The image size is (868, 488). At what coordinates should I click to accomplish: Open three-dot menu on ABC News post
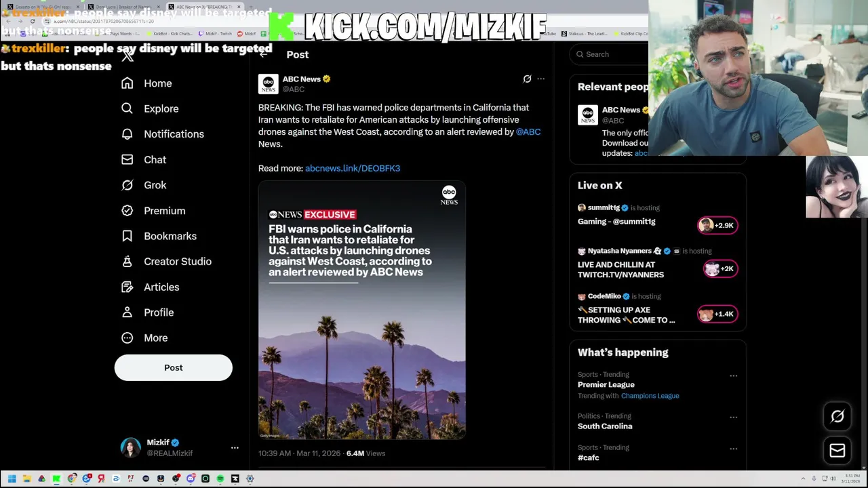pyautogui.click(x=540, y=79)
